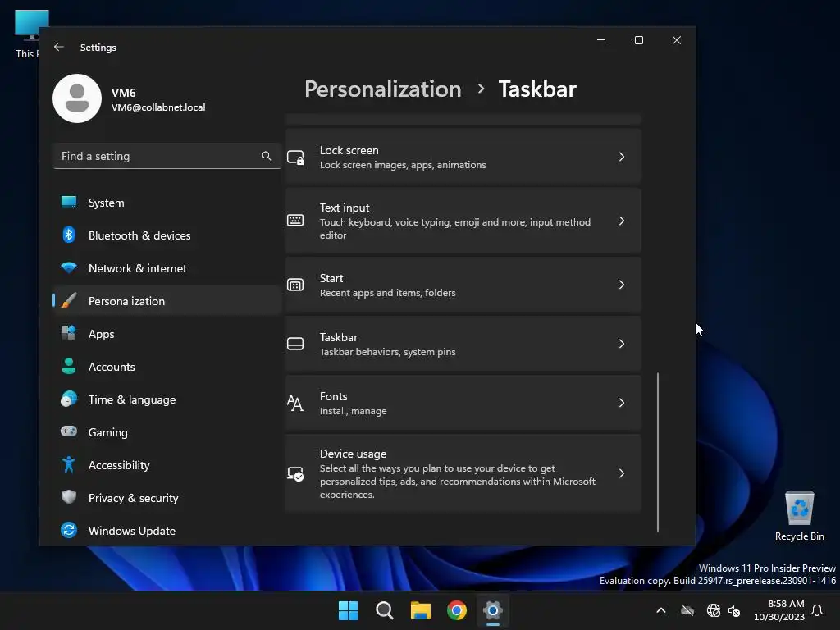
Task: Click the network globe icon in tray
Action: tap(713, 610)
